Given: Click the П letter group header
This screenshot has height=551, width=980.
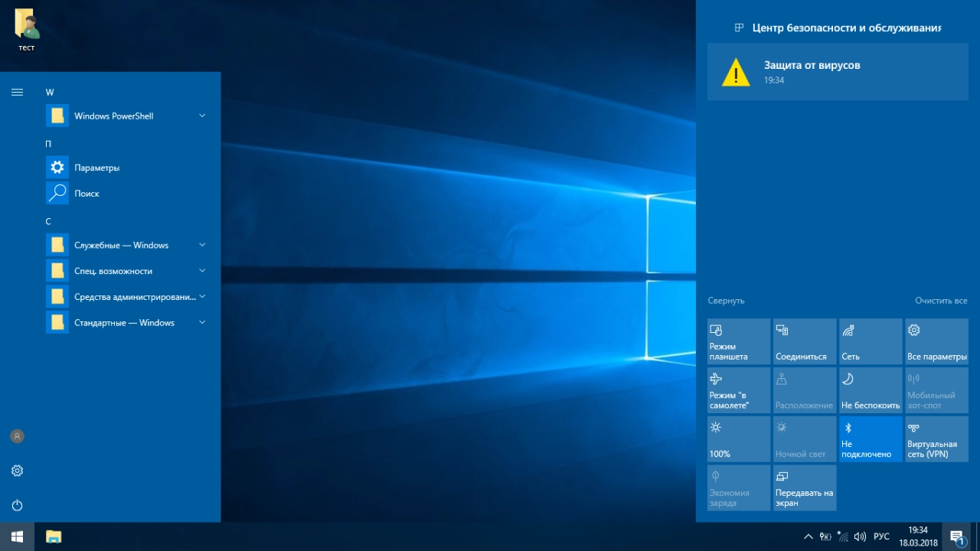Looking at the screenshot, I should tap(49, 144).
